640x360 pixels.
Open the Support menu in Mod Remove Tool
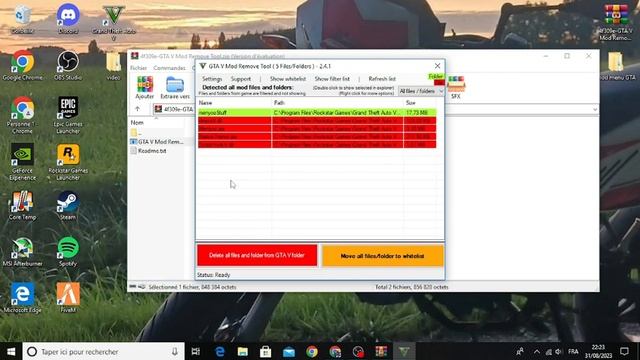point(241,79)
